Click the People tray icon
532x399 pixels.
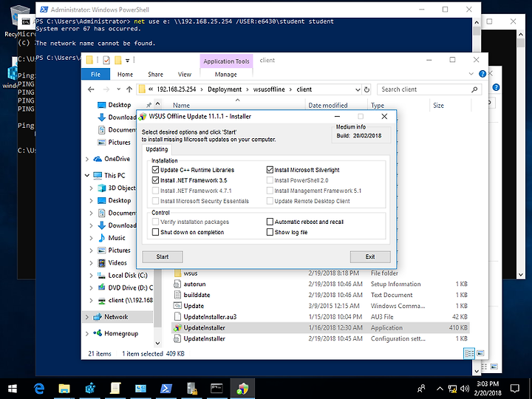[x=421, y=389]
